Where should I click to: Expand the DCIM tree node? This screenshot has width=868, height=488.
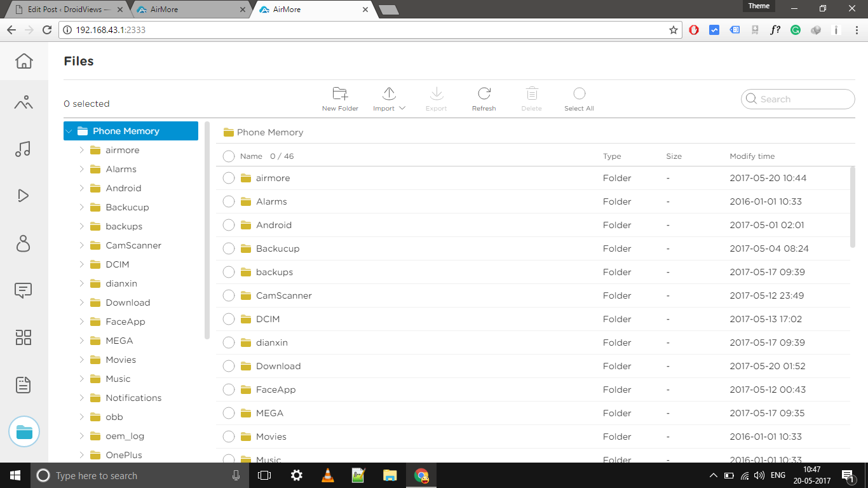click(x=82, y=264)
